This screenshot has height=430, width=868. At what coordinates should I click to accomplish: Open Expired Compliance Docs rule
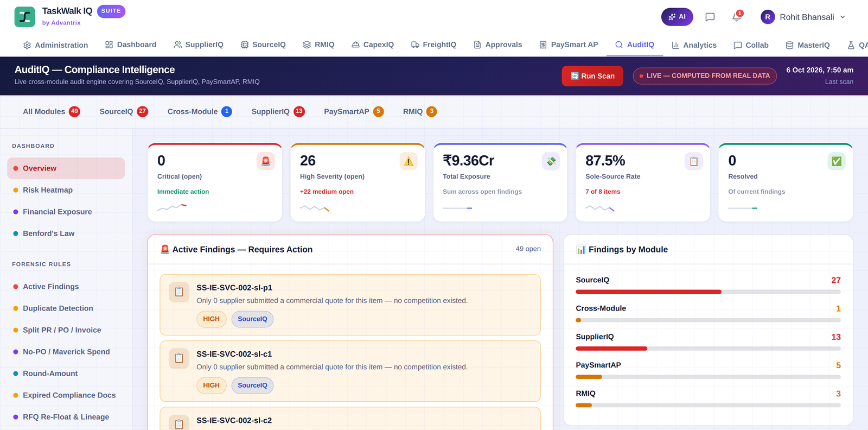pyautogui.click(x=66, y=395)
